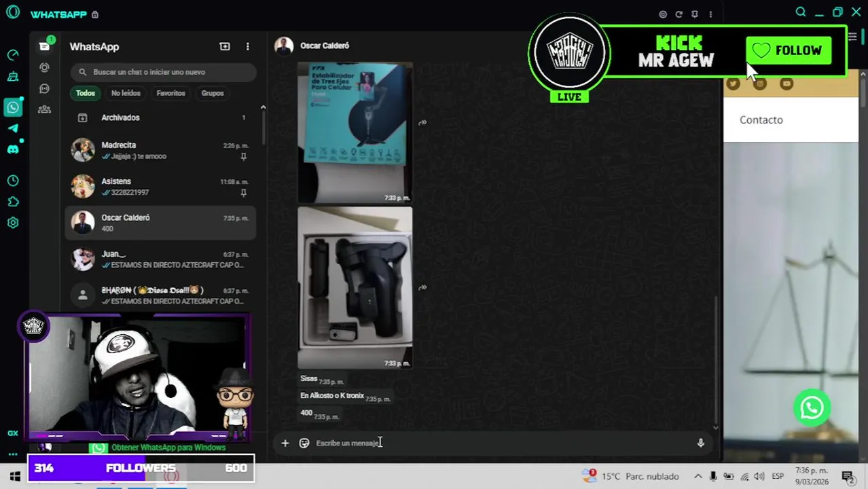Open YouTube icon on the webpage
The image size is (868, 489).
(x=786, y=84)
